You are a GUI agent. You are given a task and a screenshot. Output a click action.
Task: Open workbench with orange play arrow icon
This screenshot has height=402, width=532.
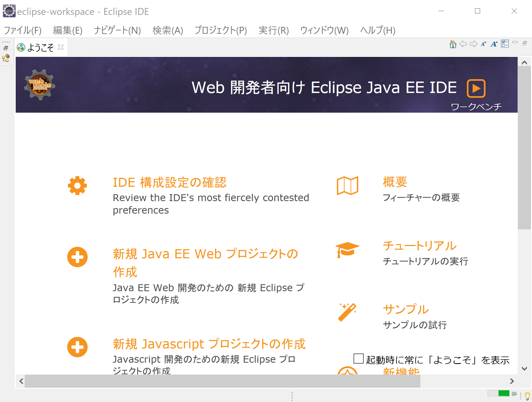pyautogui.click(x=476, y=88)
